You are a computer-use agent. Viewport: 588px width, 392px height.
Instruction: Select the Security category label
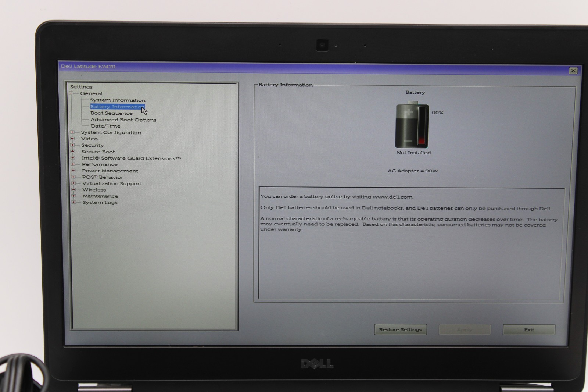tap(93, 145)
